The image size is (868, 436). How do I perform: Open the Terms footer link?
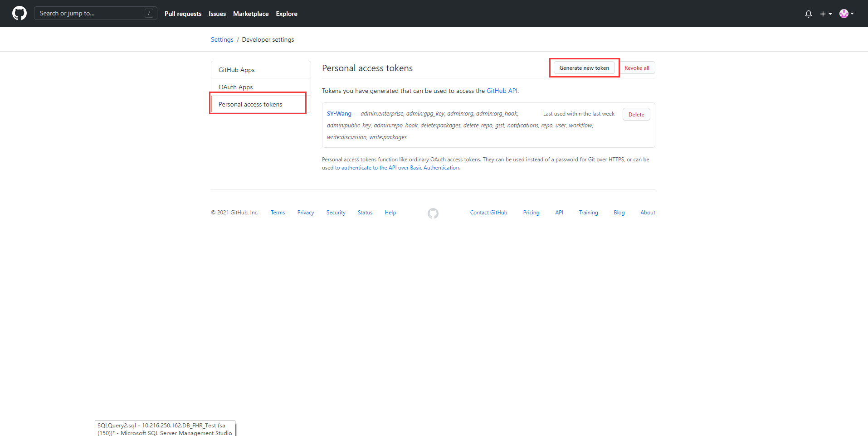point(278,213)
